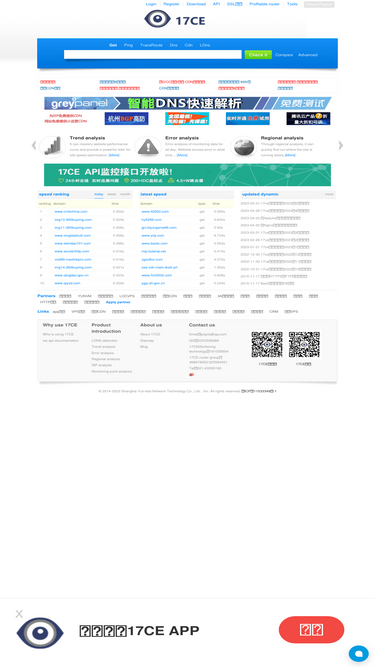
Task: Click the URL input field
Action: pyautogui.click(x=153, y=54)
